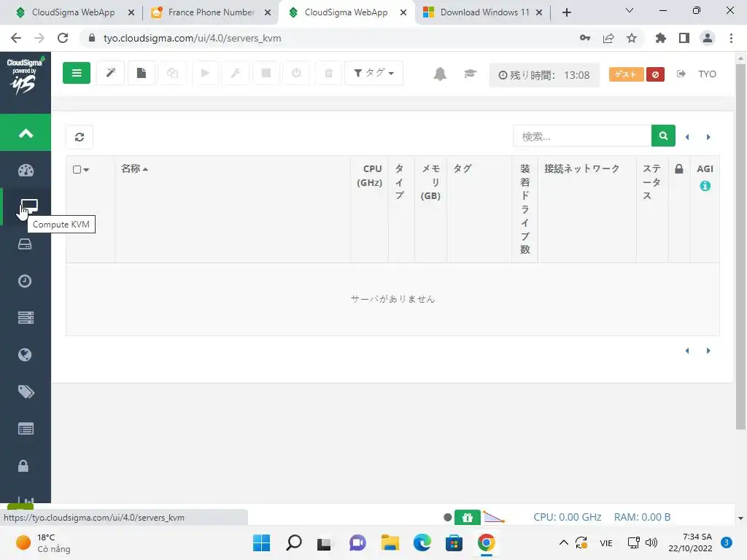Open the tags sidebar icon
The image size is (747, 560).
[x=26, y=392]
